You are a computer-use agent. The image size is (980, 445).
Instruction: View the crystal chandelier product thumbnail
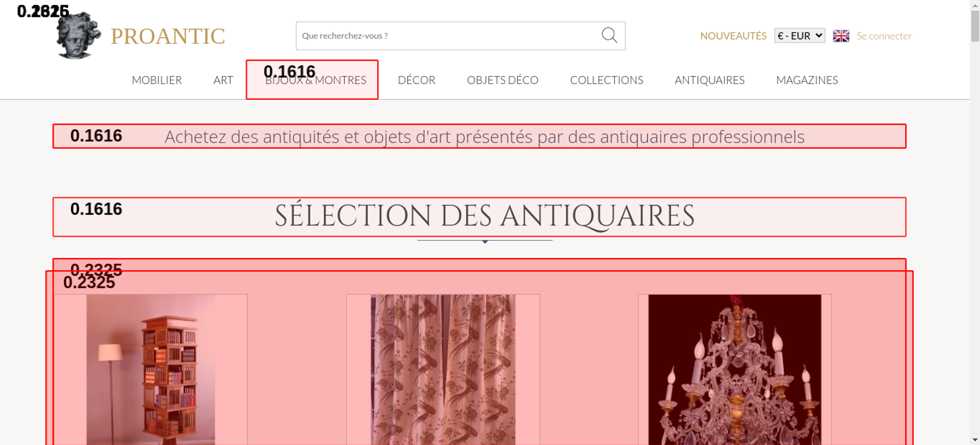pos(735,370)
